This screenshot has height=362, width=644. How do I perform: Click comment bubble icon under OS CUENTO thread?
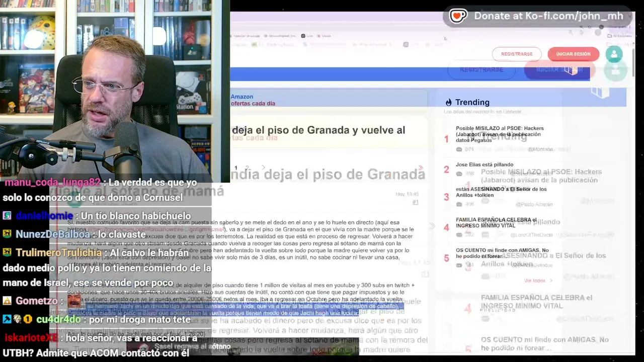(x=459, y=265)
